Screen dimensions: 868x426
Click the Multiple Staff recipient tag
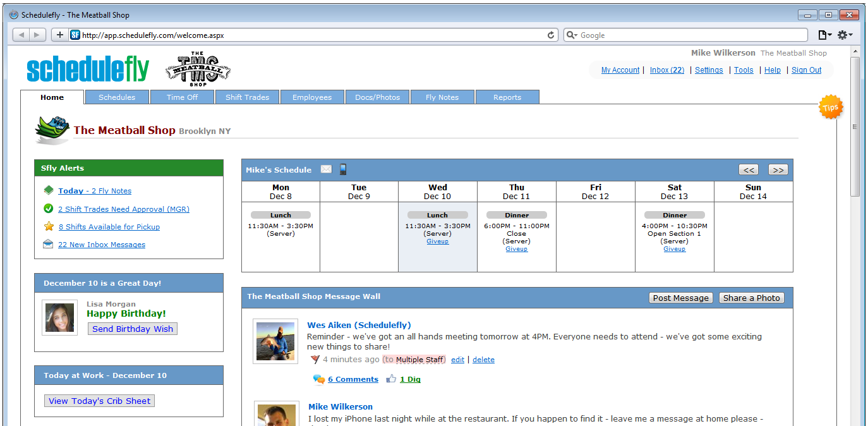click(x=419, y=360)
